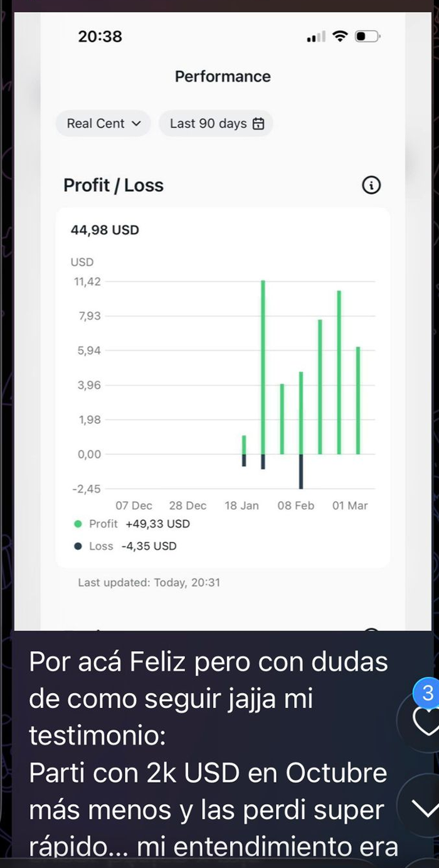Tap the cellular signal bars icon
The width and height of the screenshot is (439, 868).
(x=316, y=37)
